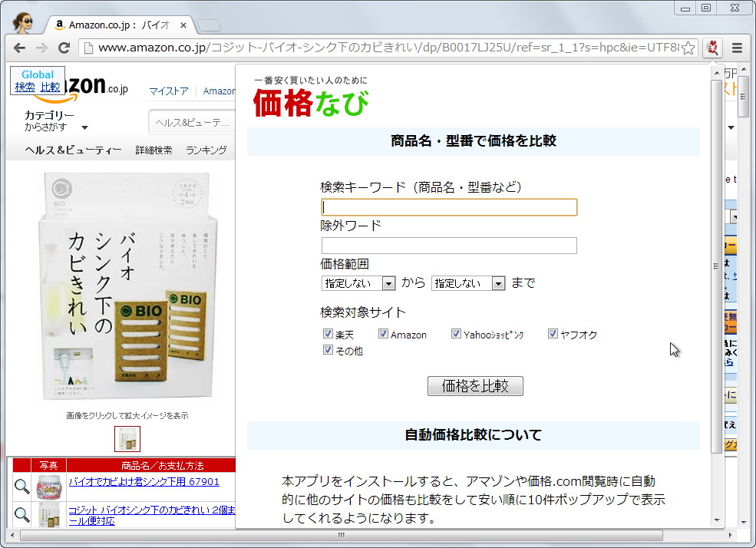Open the second 指定しない dropdown before まで

(x=499, y=283)
